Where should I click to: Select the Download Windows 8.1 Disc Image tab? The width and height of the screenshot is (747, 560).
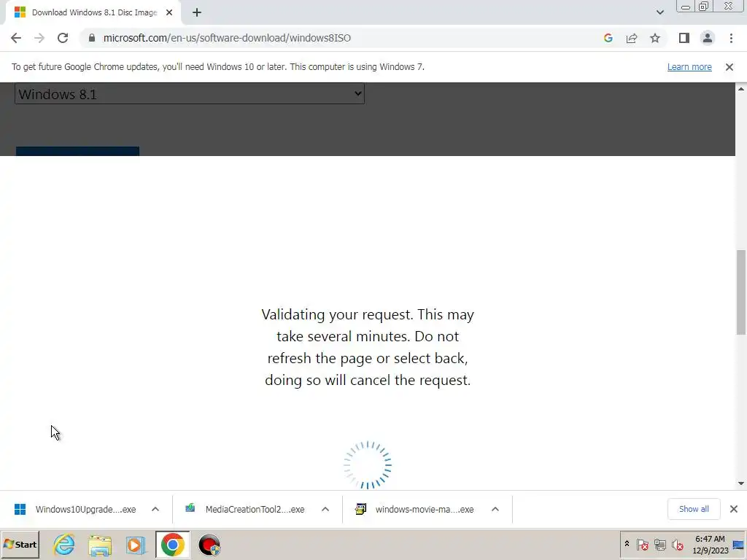pyautogui.click(x=94, y=12)
